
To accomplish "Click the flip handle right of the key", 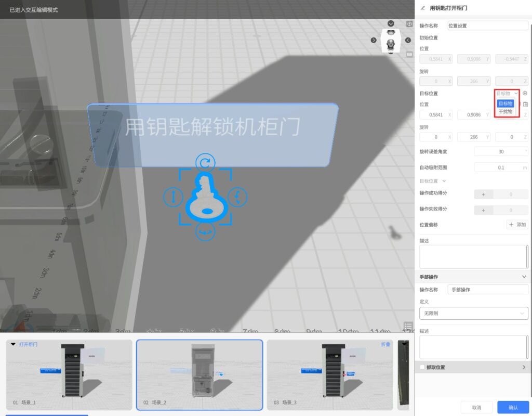I will coord(238,197).
